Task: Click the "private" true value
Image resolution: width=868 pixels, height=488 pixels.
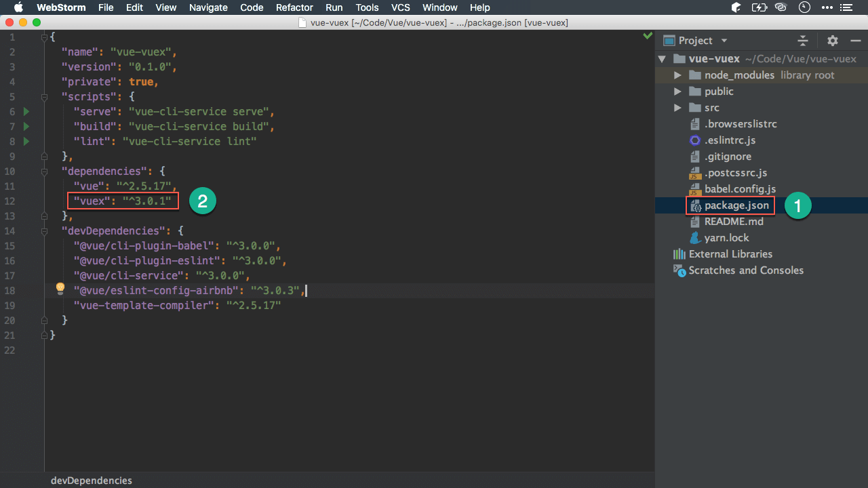Action: click(141, 81)
